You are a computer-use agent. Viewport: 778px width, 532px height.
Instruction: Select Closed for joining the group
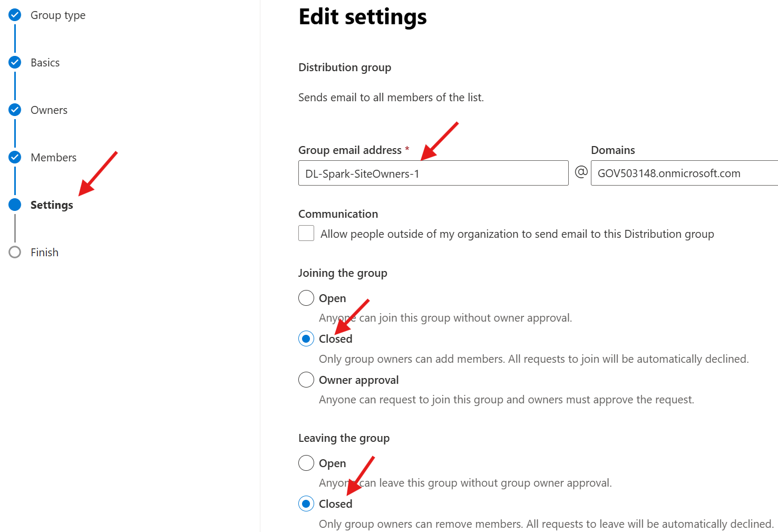coord(306,338)
